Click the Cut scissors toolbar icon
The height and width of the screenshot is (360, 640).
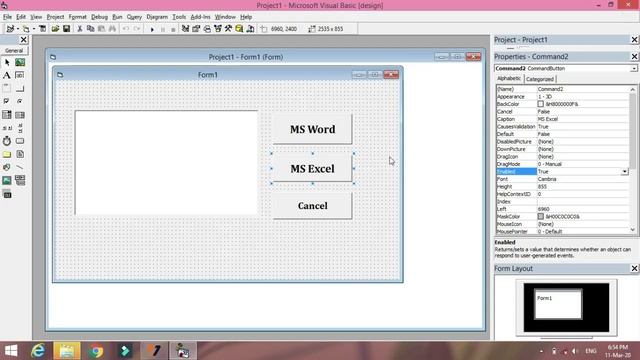point(80,29)
